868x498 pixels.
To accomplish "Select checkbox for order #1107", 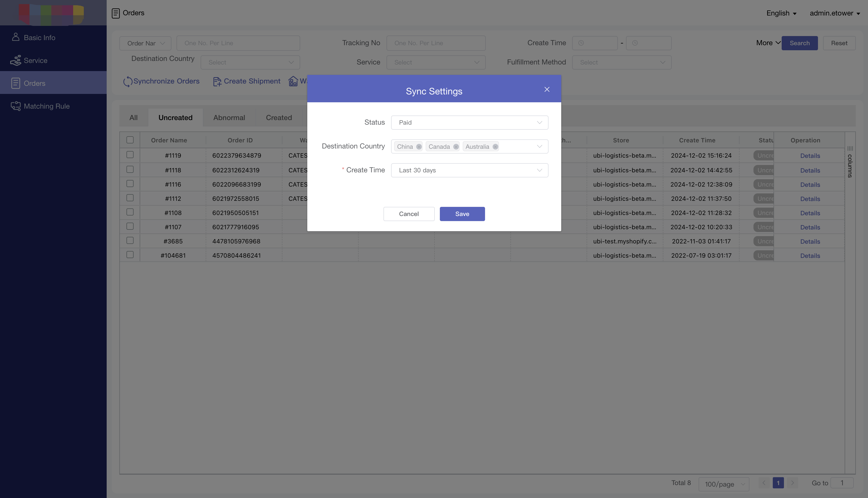I will coord(130,226).
